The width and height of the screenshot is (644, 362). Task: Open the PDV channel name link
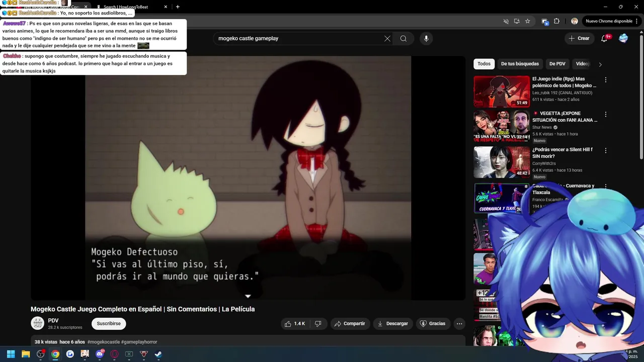pos(53,321)
